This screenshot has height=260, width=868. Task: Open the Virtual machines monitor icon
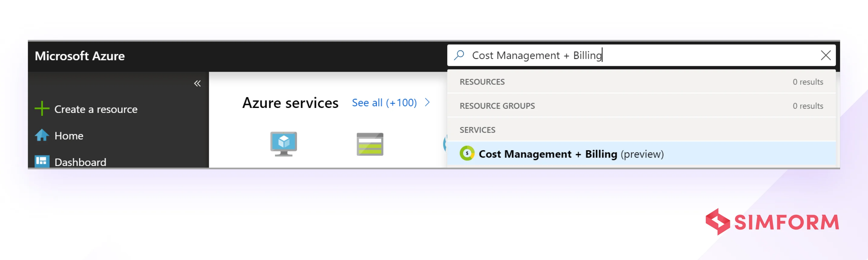coord(284,144)
